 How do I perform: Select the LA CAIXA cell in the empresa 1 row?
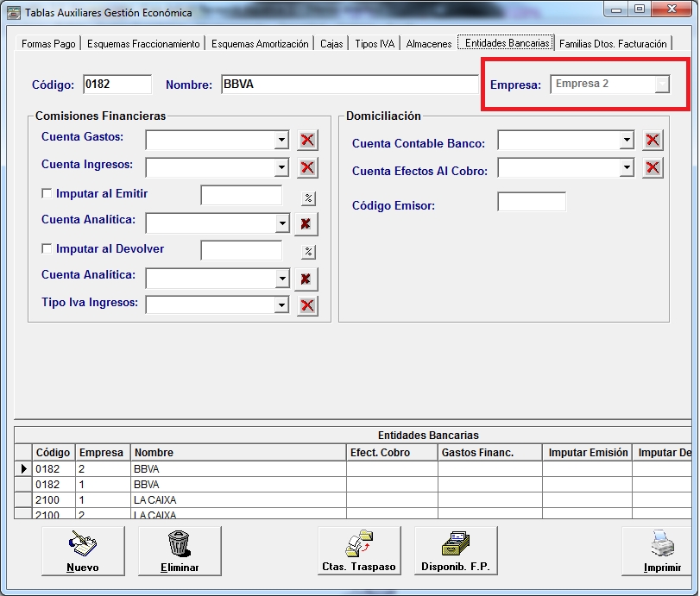tap(238, 500)
